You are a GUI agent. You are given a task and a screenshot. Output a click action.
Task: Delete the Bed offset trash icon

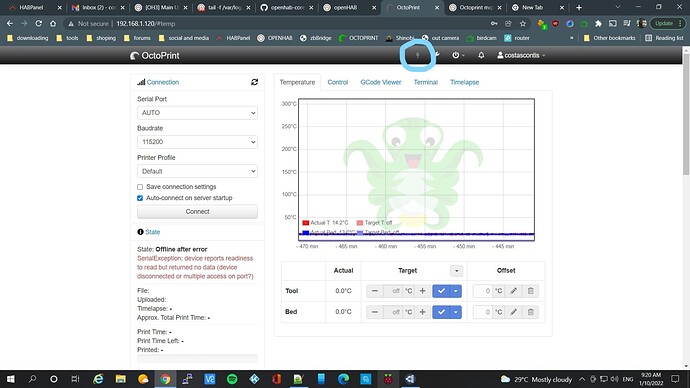(530, 312)
